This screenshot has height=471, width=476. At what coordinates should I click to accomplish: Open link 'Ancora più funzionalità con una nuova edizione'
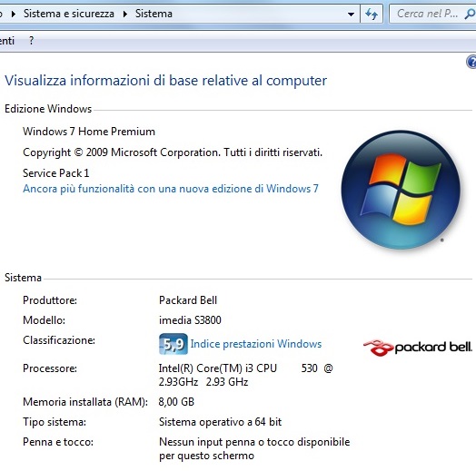click(x=171, y=189)
